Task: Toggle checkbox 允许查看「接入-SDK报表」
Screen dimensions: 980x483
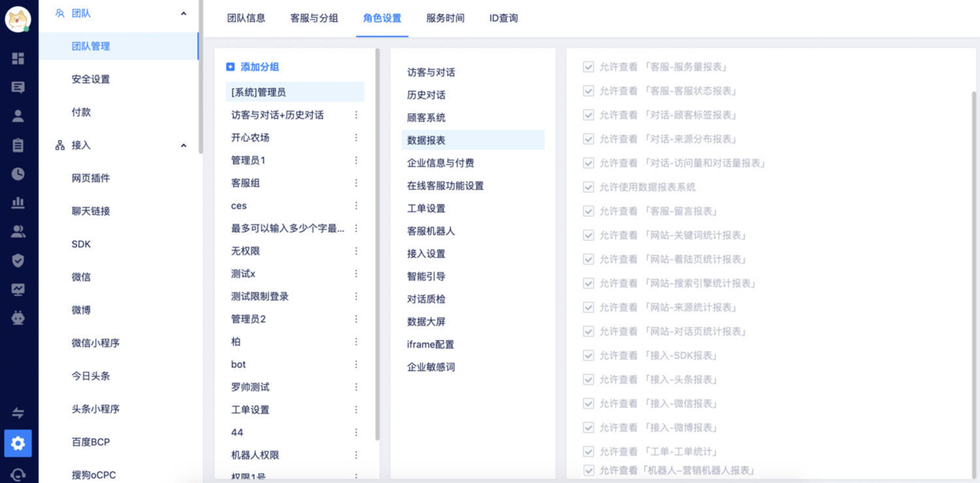Action: 589,356
